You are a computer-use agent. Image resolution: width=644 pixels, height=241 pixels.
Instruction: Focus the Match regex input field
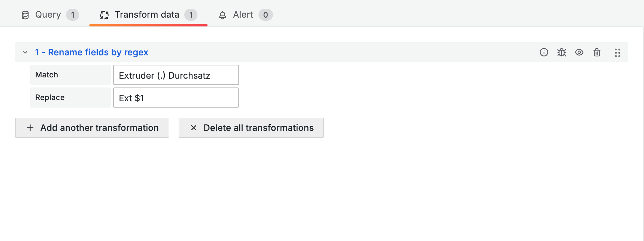point(176,75)
